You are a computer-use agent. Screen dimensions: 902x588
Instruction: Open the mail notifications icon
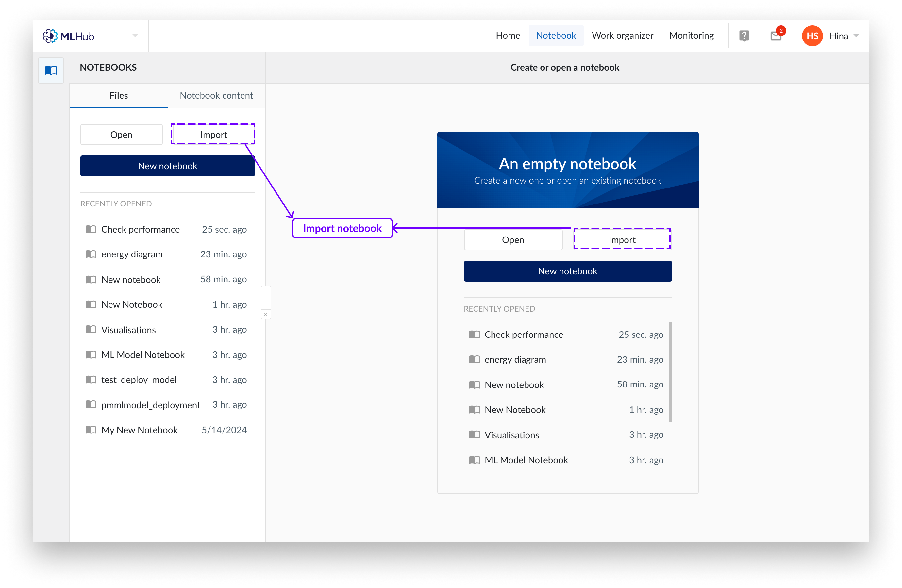tap(776, 36)
